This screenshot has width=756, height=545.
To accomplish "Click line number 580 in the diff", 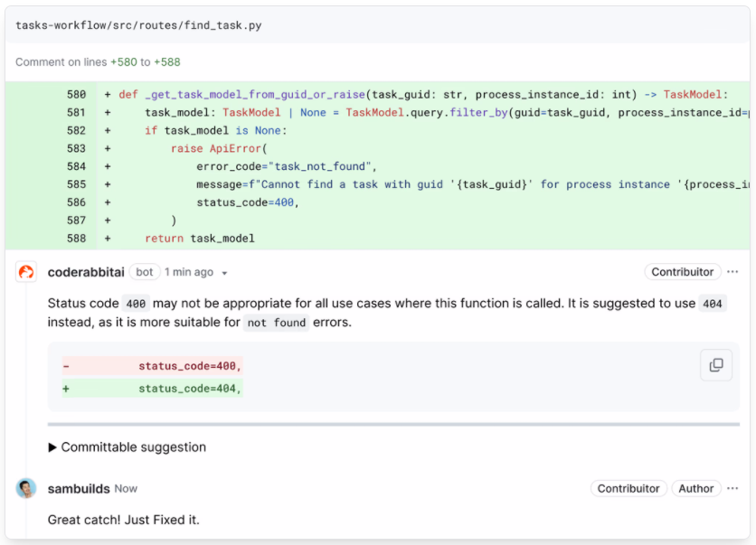I will [76, 94].
